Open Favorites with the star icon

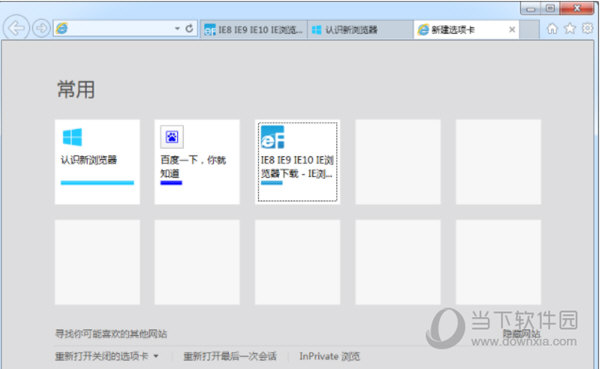[x=570, y=28]
